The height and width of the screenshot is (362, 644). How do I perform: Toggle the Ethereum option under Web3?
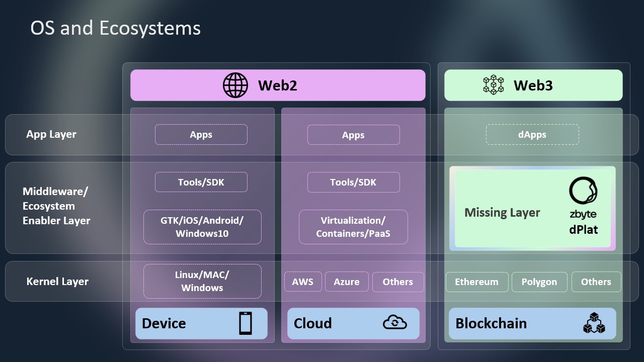coord(476,282)
